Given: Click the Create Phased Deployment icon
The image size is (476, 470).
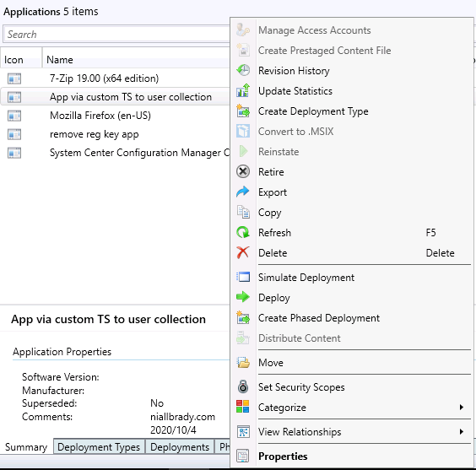Looking at the screenshot, I should pos(243,317).
